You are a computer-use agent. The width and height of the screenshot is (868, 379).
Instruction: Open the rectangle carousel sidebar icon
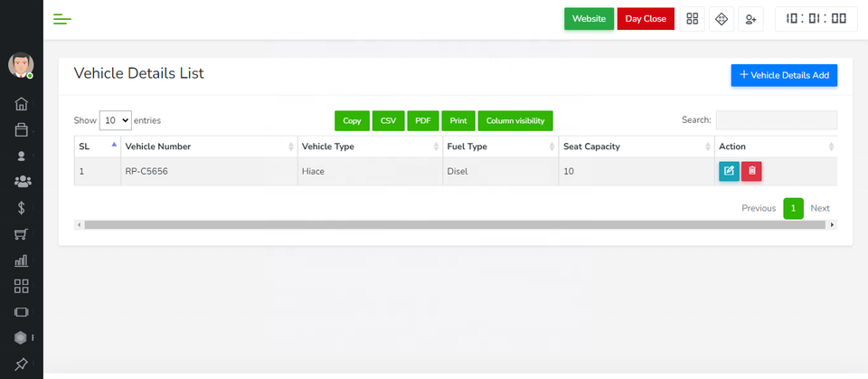tap(21, 312)
